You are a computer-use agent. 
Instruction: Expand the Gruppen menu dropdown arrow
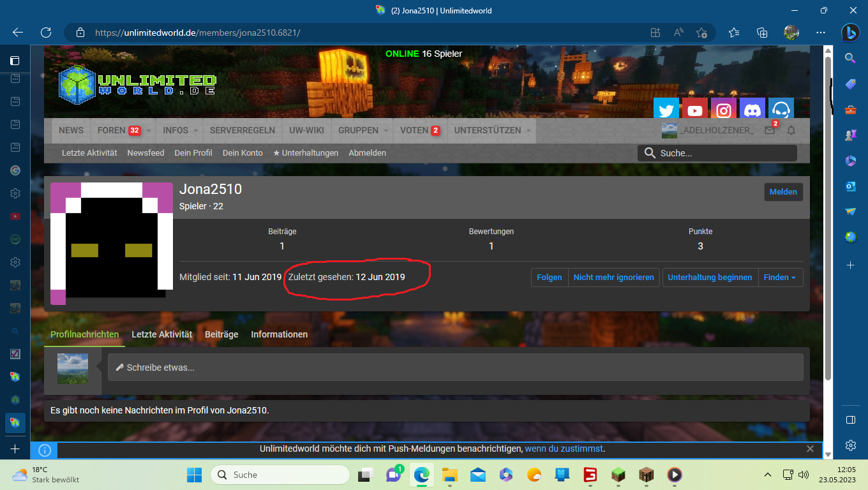click(x=385, y=131)
